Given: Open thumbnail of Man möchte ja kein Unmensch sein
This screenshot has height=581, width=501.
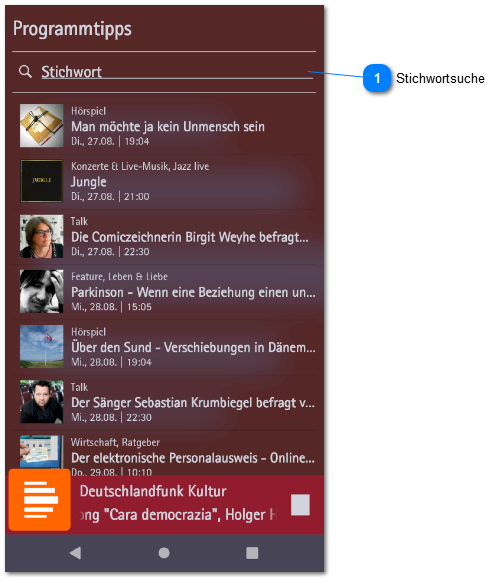Looking at the screenshot, I should coord(42,126).
